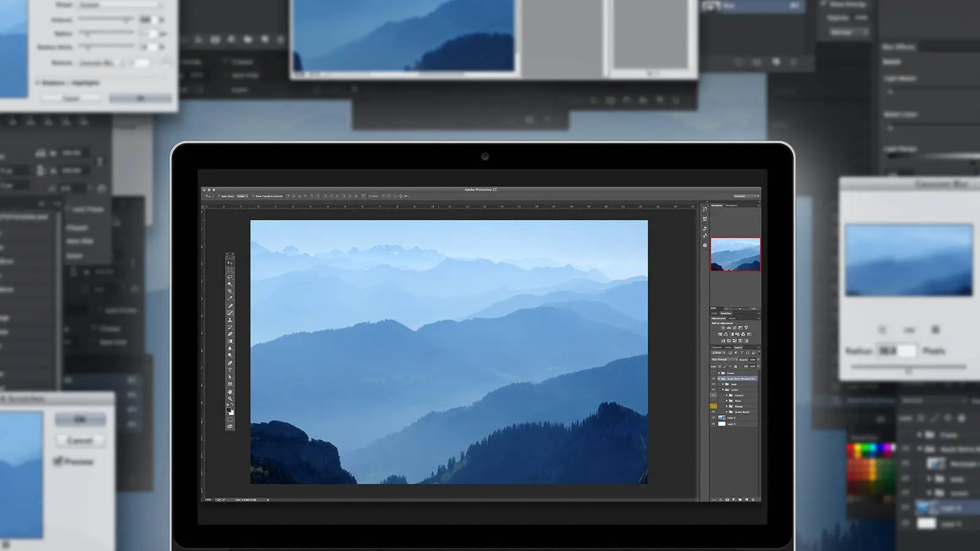The width and height of the screenshot is (980, 551).
Task: Switch to the Navigator tab
Action: coord(717,205)
